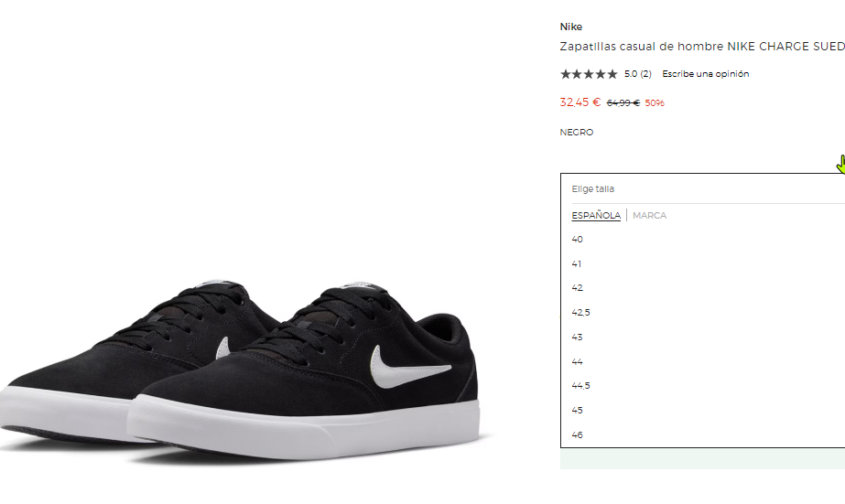Click Escribe una opinión link
This screenshot has width=845, height=504.
[705, 74]
